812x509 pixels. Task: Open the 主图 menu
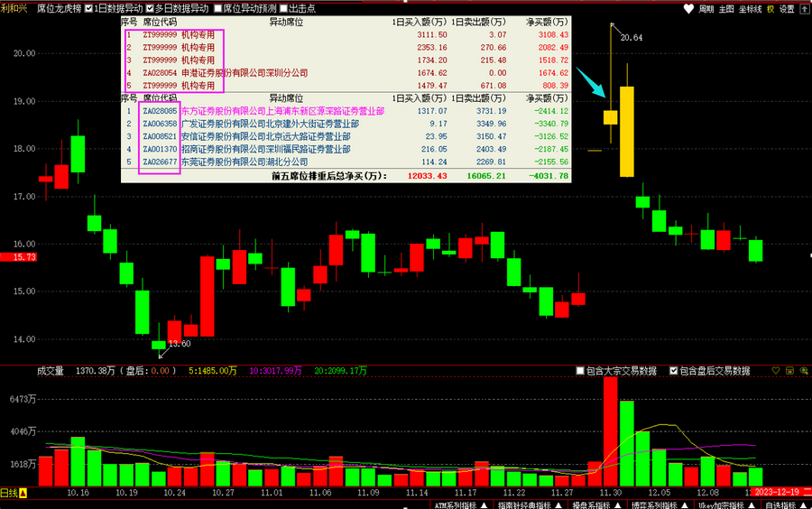[x=726, y=9]
